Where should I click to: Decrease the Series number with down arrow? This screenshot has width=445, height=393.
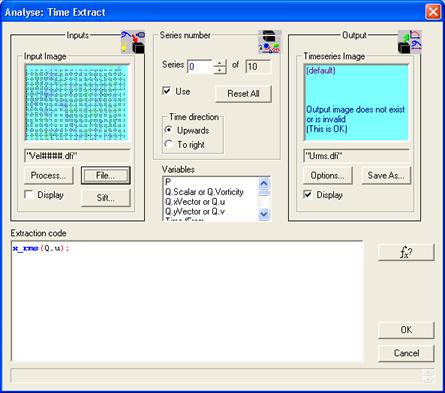(x=219, y=70)
